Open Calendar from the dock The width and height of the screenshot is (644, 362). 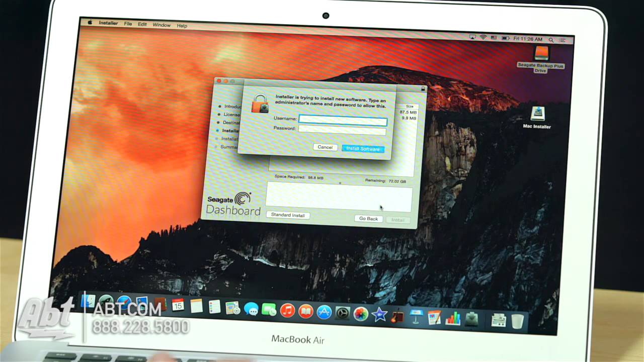click(178, 305)
